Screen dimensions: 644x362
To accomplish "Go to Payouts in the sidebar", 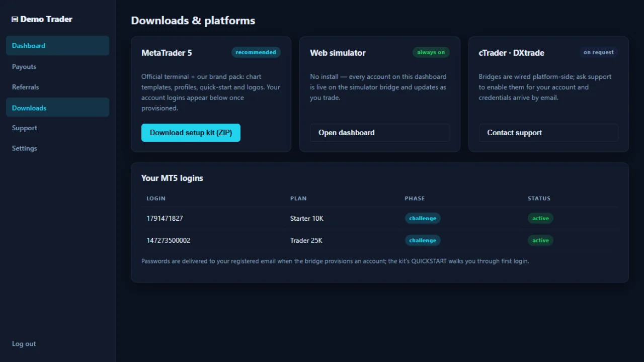I will (57, 66).
